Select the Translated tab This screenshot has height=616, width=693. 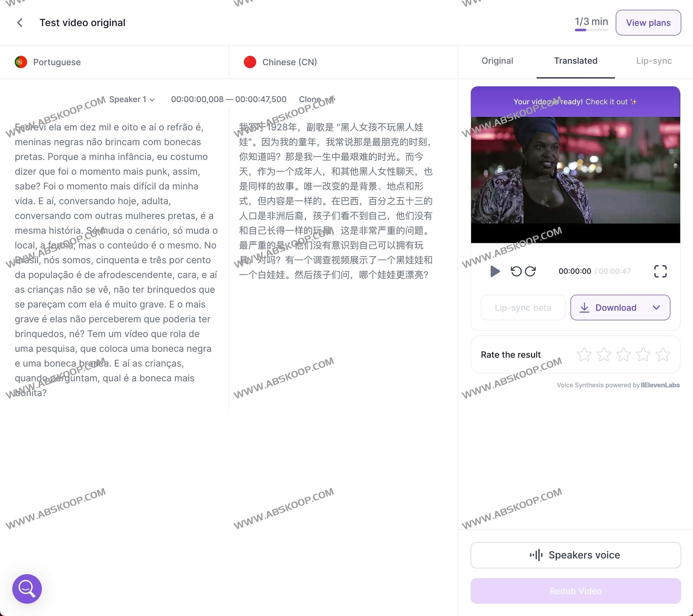pyautogui.click(x=575, y=61)
